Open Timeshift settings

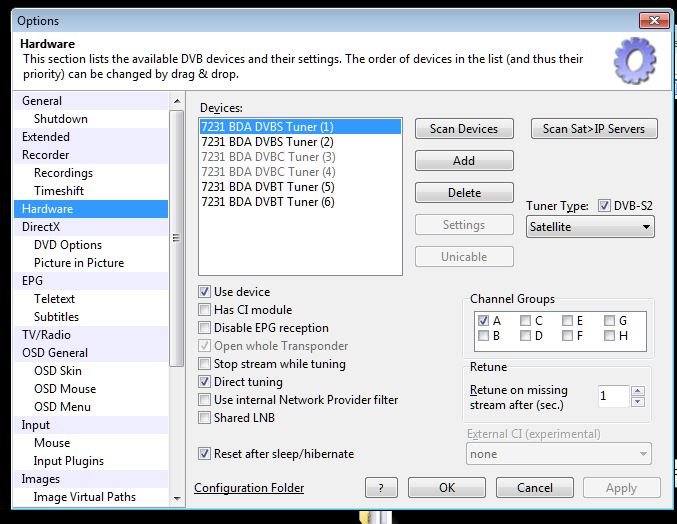(x=91, y=191)
